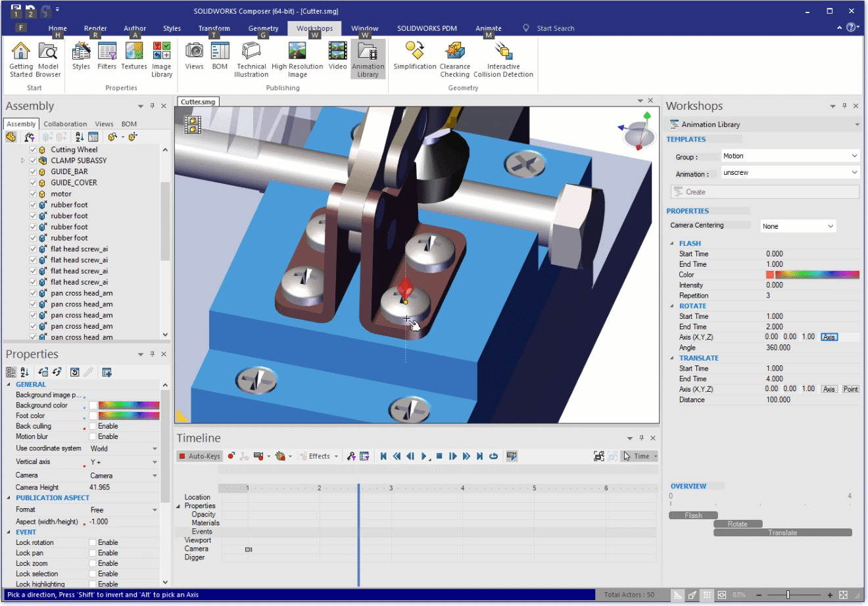Open Technical Illustration workshop

click(251, 59)
